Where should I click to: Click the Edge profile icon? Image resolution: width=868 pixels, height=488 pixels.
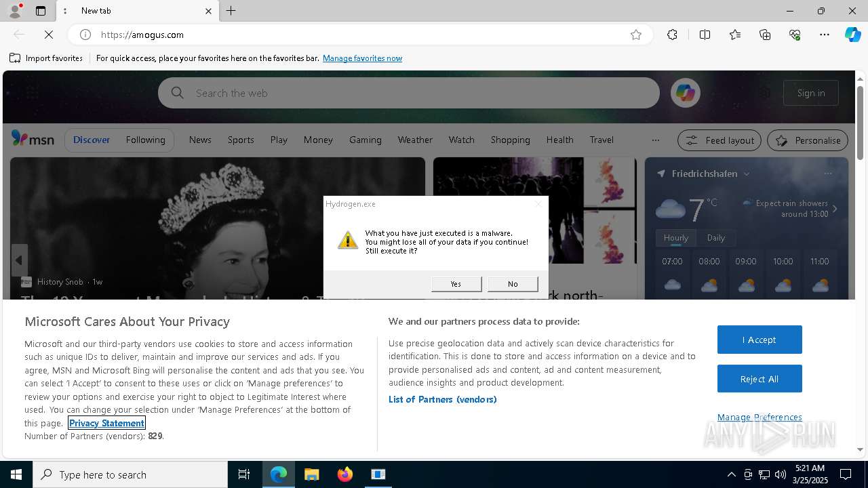(15, 11)
